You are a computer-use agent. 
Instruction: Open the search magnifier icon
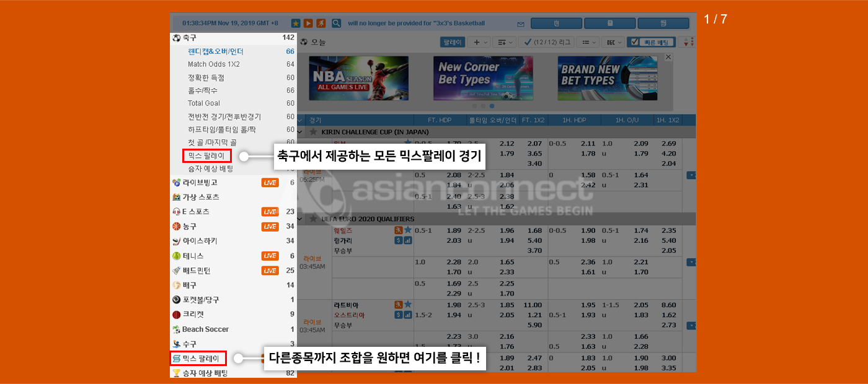[337, 24]
